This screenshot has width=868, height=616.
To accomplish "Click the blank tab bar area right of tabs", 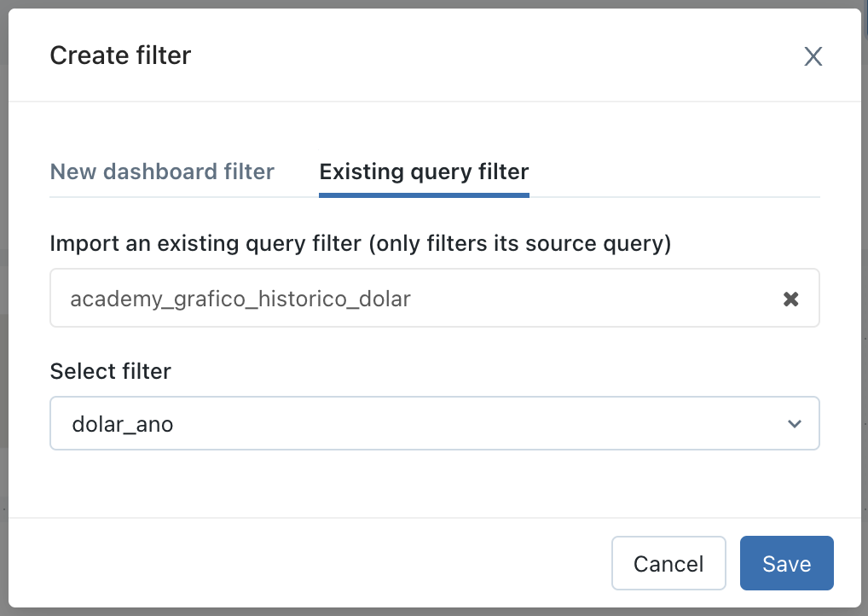I will pyautogui.click(x=674, y=171).
